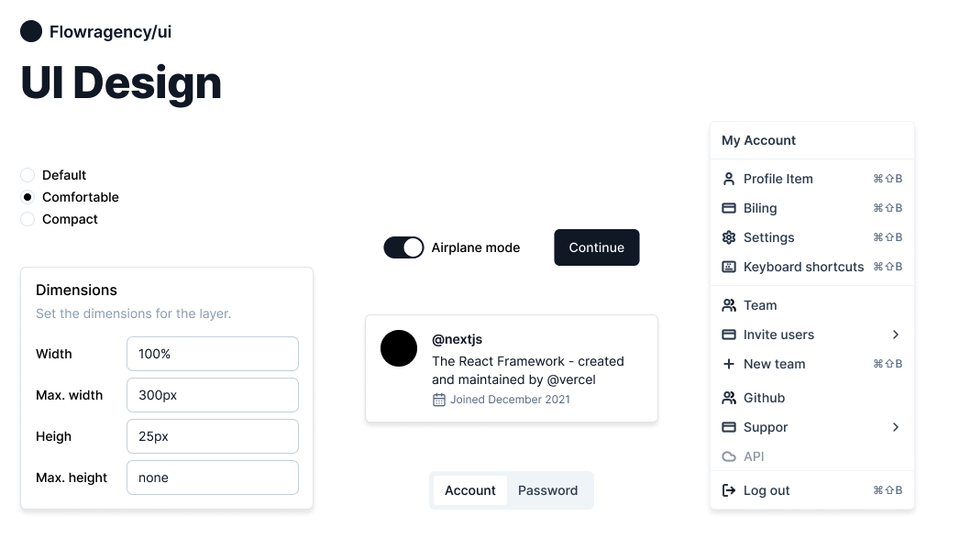
Task: Click the Log out icon
Action: click(728, 490)
